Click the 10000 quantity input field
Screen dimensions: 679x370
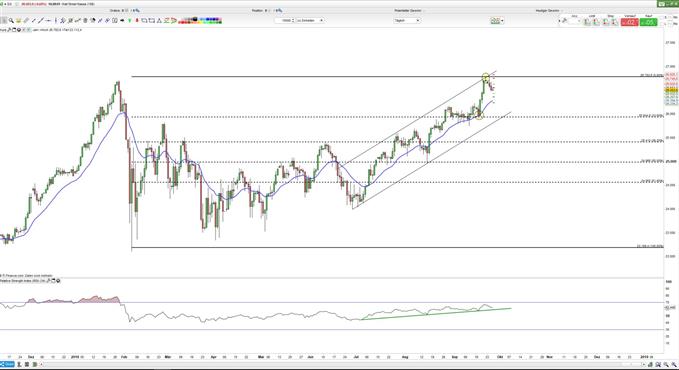(283, 20)
